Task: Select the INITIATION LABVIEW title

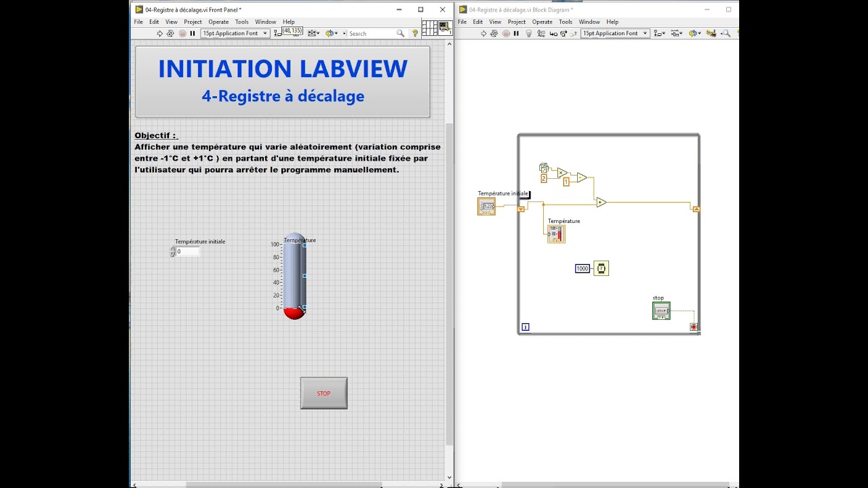Action: tap(283, 69)
